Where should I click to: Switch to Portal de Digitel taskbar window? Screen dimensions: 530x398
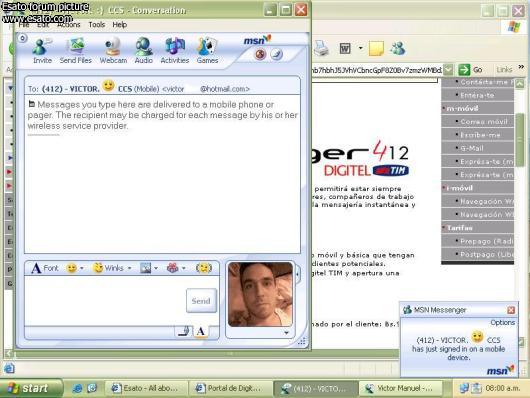230,388
